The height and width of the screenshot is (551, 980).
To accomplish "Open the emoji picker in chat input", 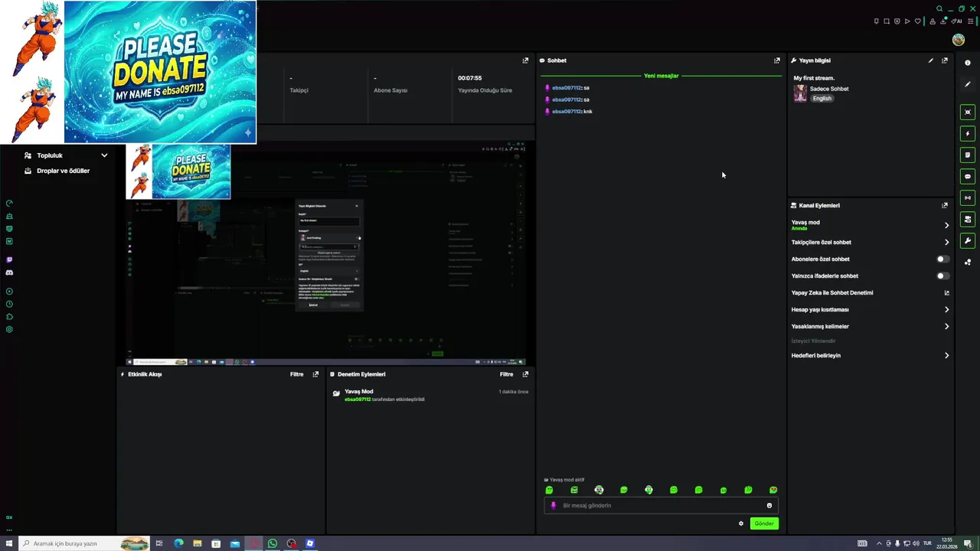I will click(x=769, y=506).
